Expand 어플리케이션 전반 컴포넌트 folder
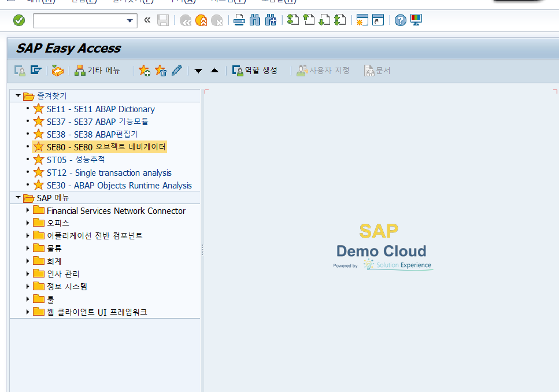The width and height of the screenshot is (559, 392). 27,235
